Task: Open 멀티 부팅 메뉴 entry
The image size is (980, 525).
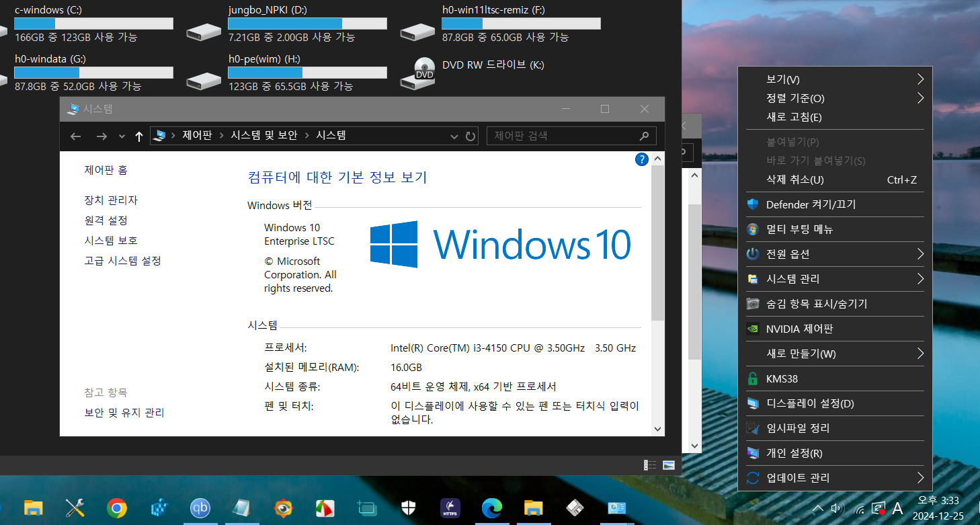Action: pyautogui.click(x=834, y=229)
